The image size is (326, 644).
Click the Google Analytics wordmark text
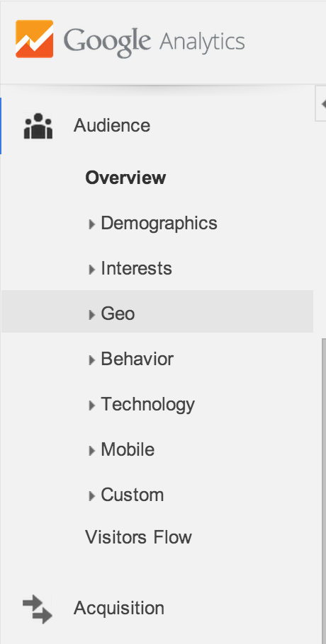(154, 42)
